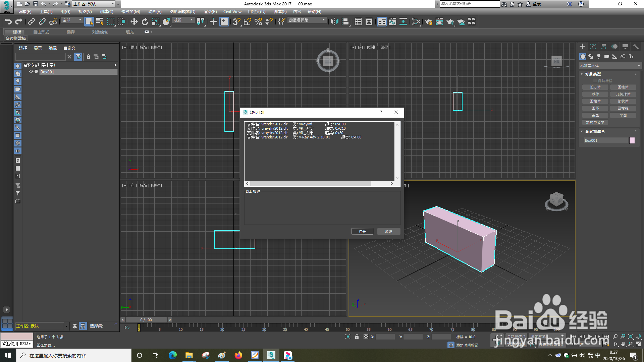
Task: Toggle Box001 visibility in the scene list
Action: [31, 71]
